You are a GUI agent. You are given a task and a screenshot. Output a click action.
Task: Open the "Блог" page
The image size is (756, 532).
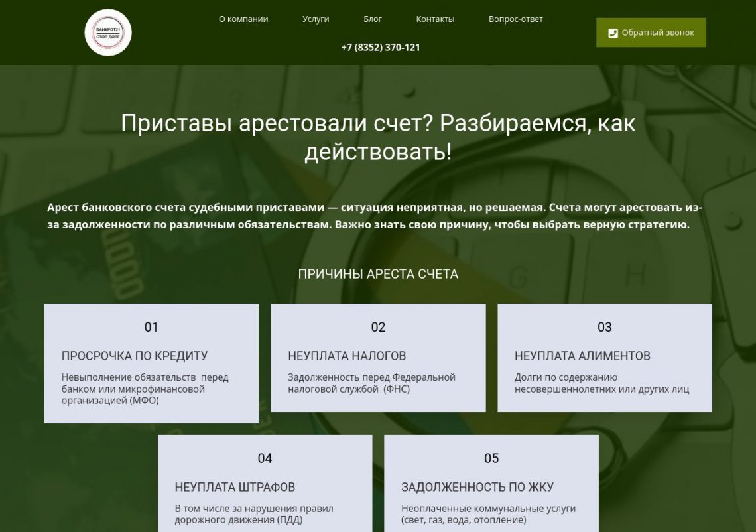[x=373, y=19]
